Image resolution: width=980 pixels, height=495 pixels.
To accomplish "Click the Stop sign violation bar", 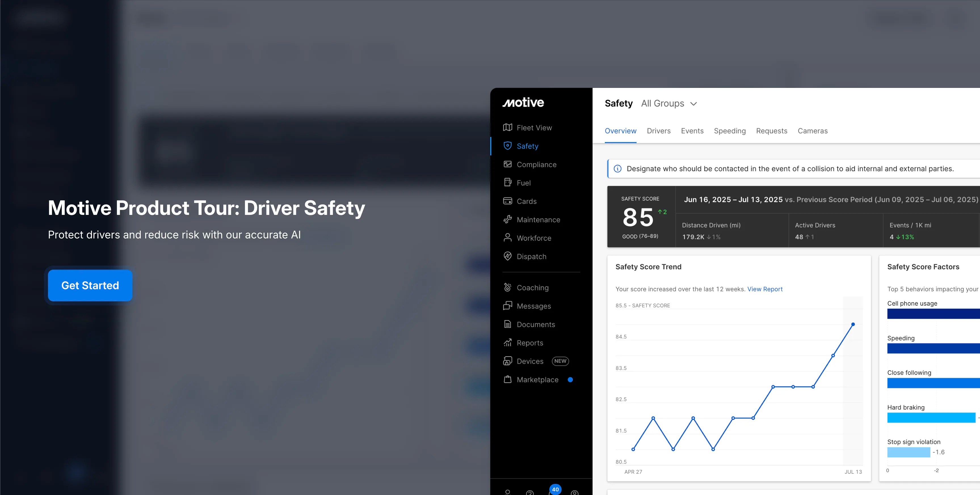I will pos(909,452).
